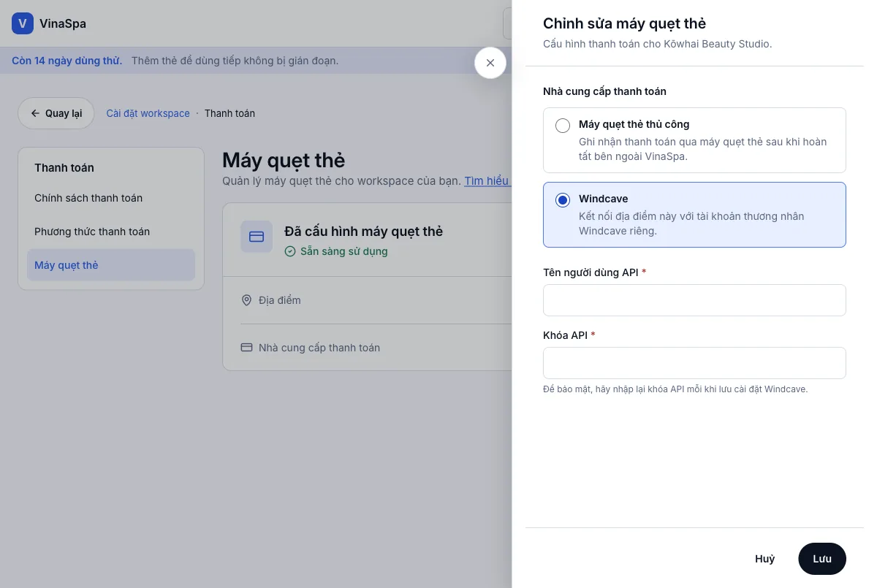
Task: Focus the Tên người dùng API field
Action: click(x=694, y=300)
